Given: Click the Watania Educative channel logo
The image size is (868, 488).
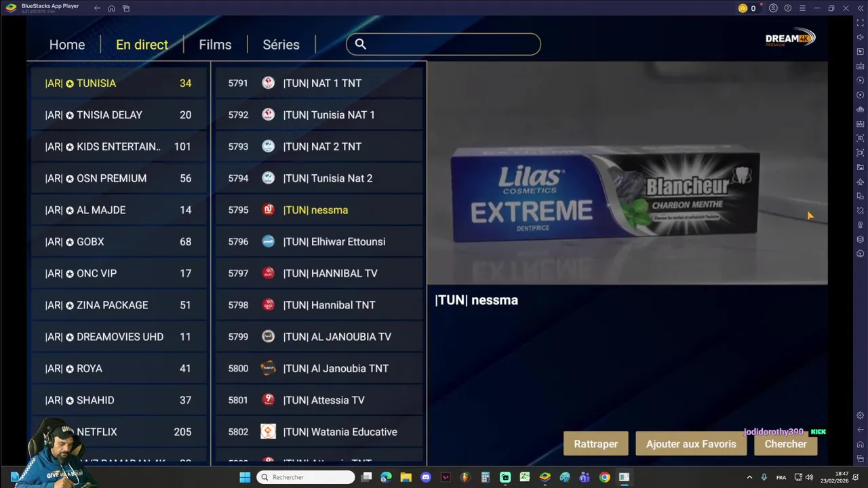Looking at the screenshot, I should (269, 432).
